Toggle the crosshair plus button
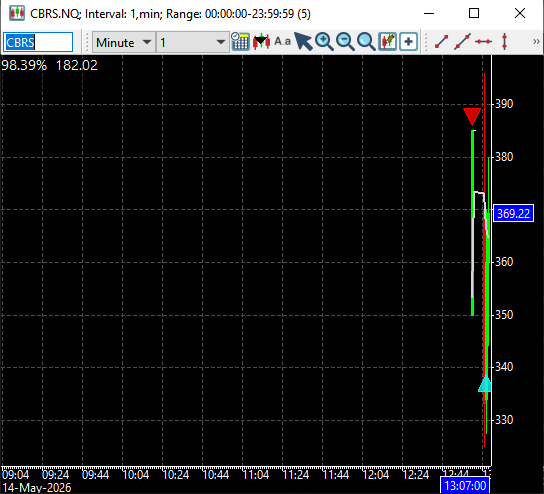 point(408,42)
